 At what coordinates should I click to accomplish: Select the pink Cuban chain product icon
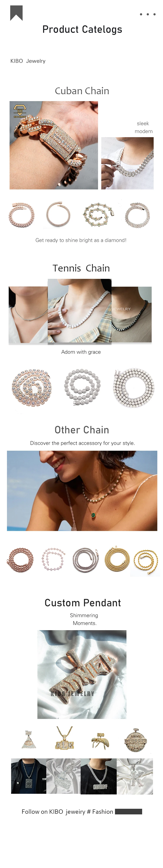tap(21, 215)
